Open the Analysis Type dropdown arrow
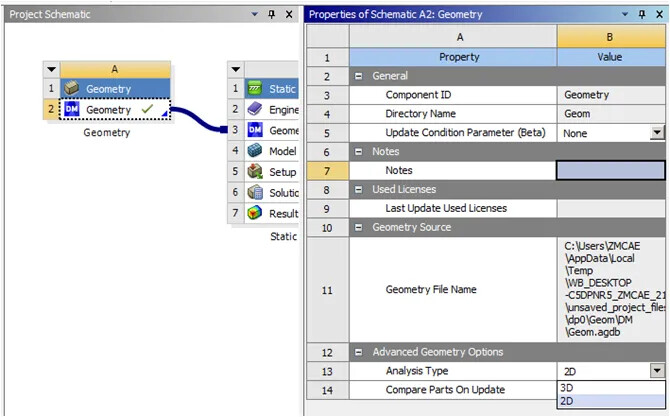The image size is (670, 417). [657, 371]
